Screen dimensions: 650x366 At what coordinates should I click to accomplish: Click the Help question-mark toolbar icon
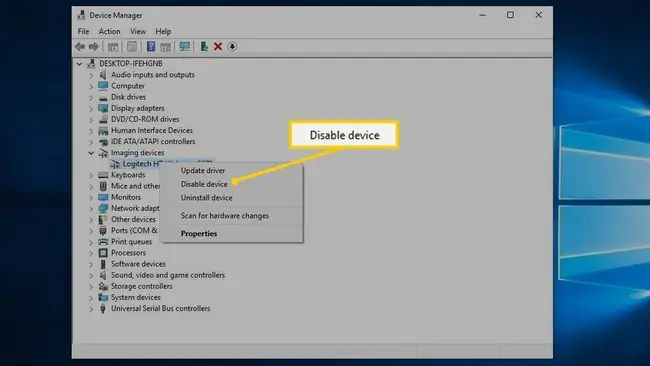(151, 46)
